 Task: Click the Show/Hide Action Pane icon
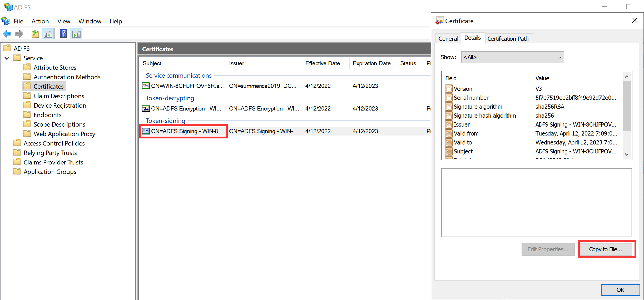[x=76, y=34]
